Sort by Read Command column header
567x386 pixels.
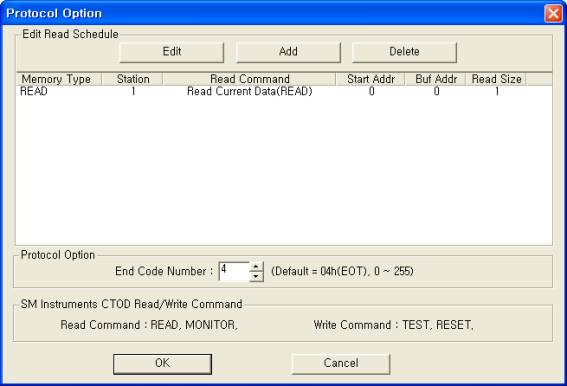250,79
